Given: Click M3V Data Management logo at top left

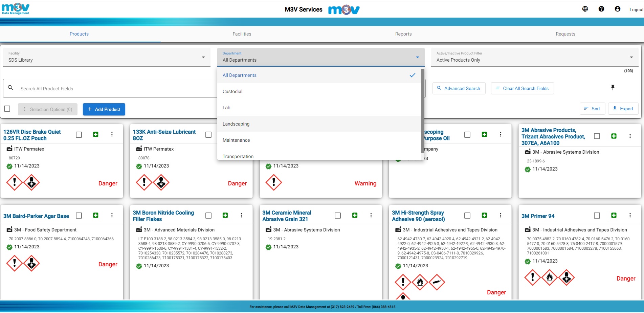Looking at the screenshot, I should (x=16, y=9).
